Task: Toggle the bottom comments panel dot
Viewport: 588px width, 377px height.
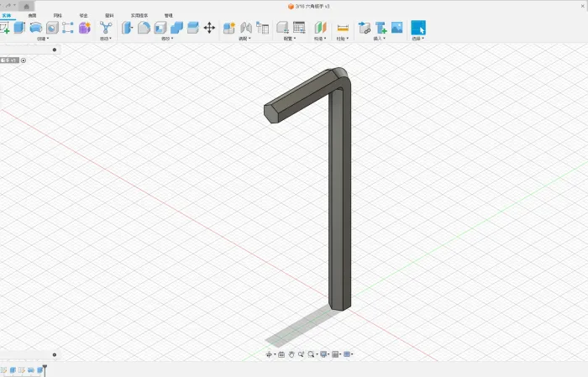Action: [55, 354]
